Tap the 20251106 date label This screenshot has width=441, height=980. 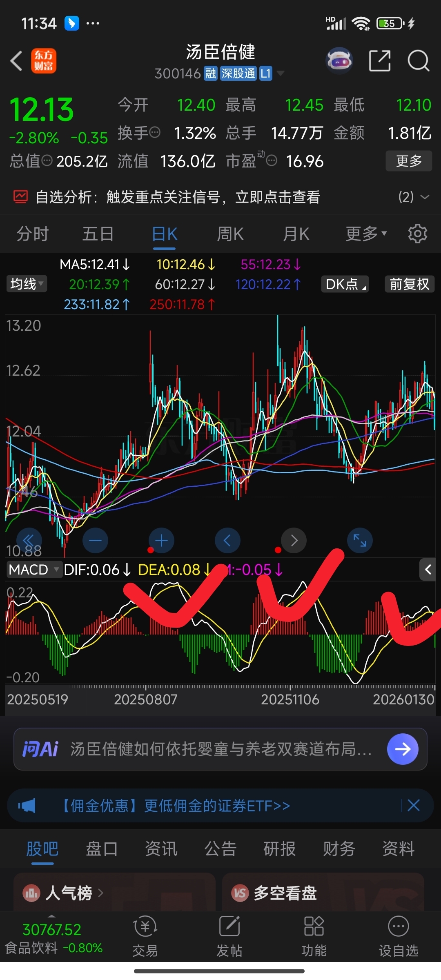pyautogui.click(x=290, y=699)
